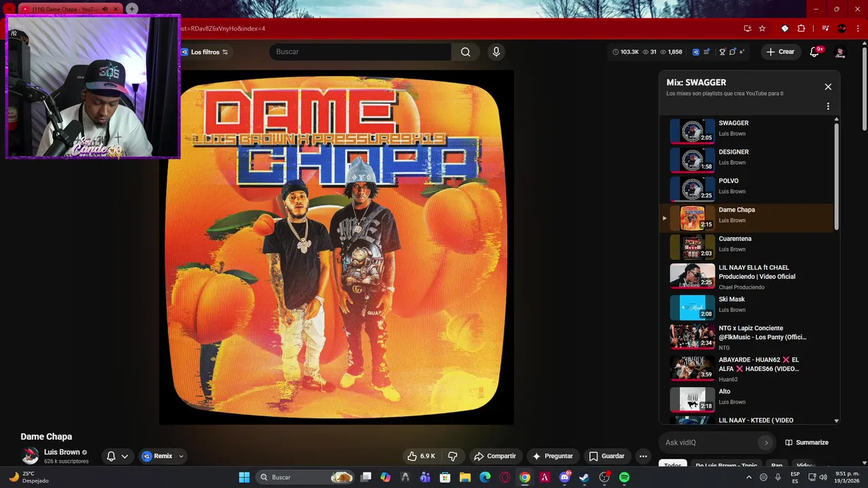This screenshot has width=868, height=488.
Task: Play POLVO in the Mix playlist
Action: click(x=746, y=189)
